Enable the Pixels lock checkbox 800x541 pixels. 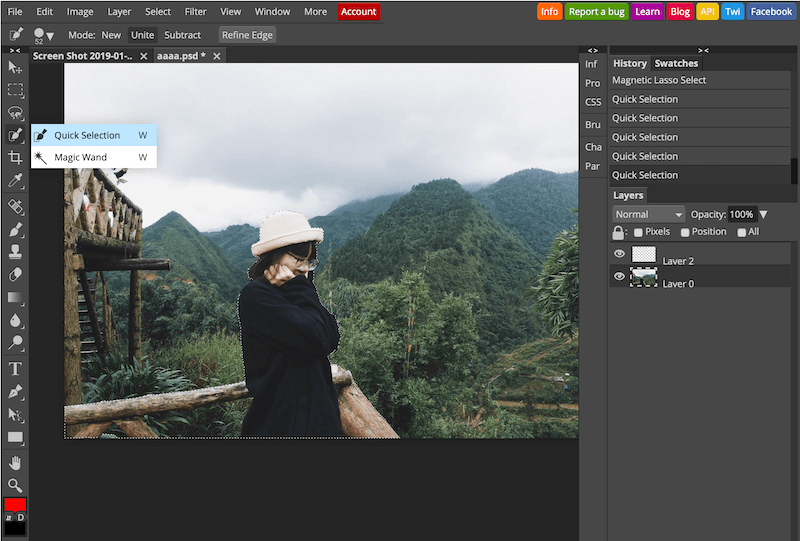click(x=638, y=232)
